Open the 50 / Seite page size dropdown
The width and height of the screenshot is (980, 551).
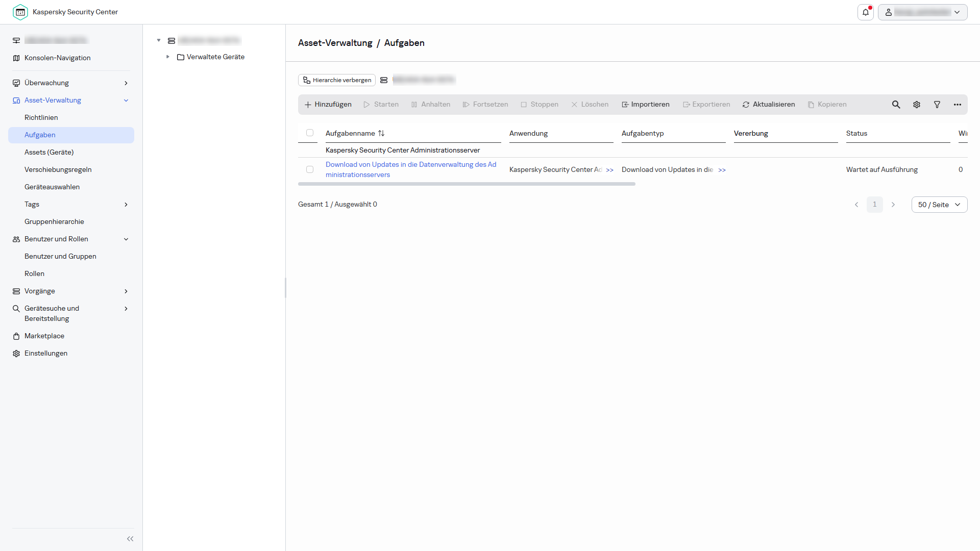(939, 205)
